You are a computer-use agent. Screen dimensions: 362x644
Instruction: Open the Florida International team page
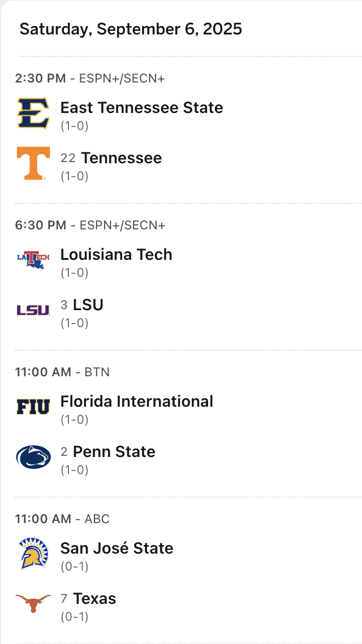[136, 401]
